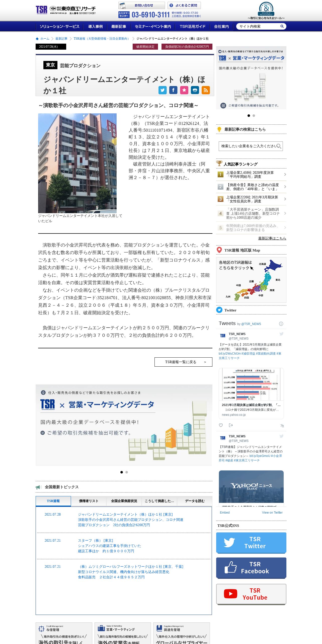This screenshot has height=644, width=322.
Task: Open 最新記事はこちら link
Action: tap(272, 238)
